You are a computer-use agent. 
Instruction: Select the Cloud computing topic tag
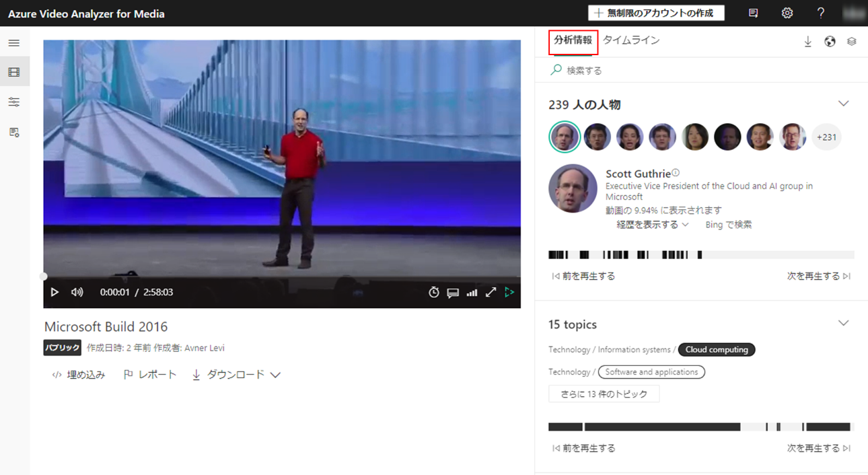click(x=717, y=350)
